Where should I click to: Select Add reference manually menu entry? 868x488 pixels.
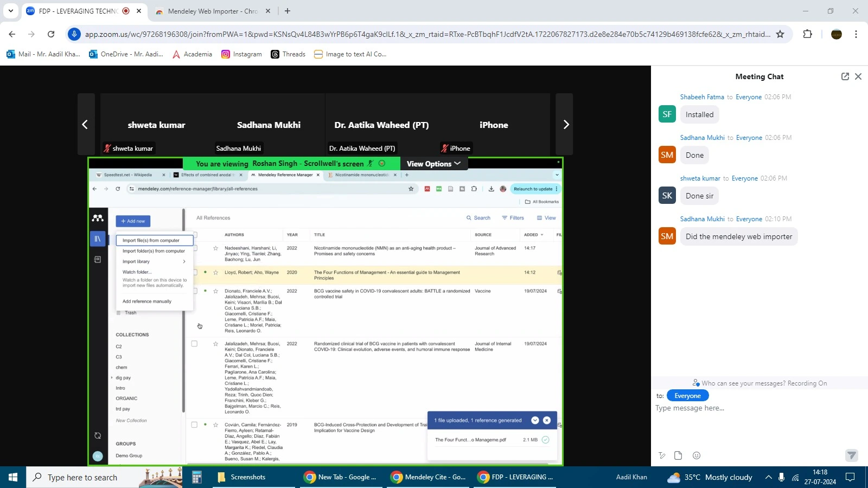[147, 301]
